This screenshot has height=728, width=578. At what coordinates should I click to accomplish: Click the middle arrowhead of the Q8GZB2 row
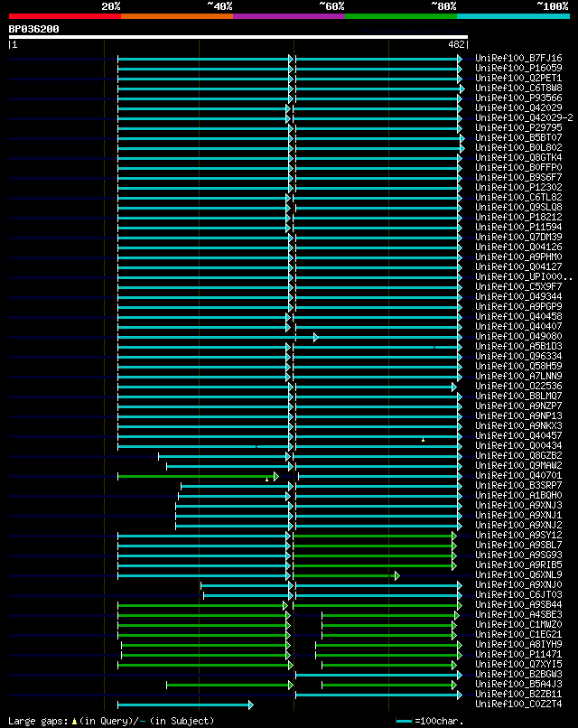click(x=288, y=457)
